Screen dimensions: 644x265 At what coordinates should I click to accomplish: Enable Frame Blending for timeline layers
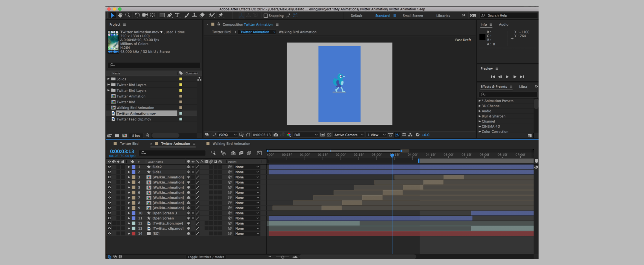click(241, 153)
